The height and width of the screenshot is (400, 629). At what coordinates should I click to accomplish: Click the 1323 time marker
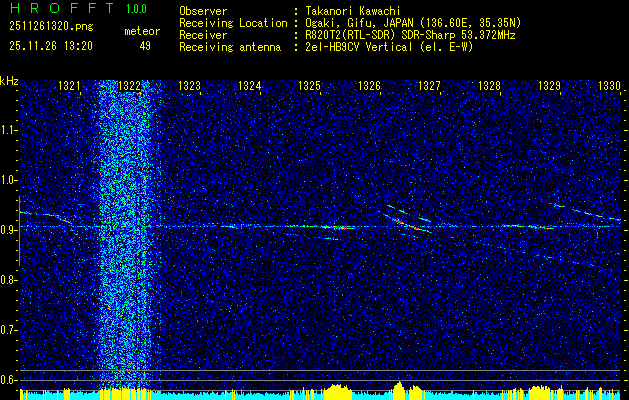coord(189,85)
